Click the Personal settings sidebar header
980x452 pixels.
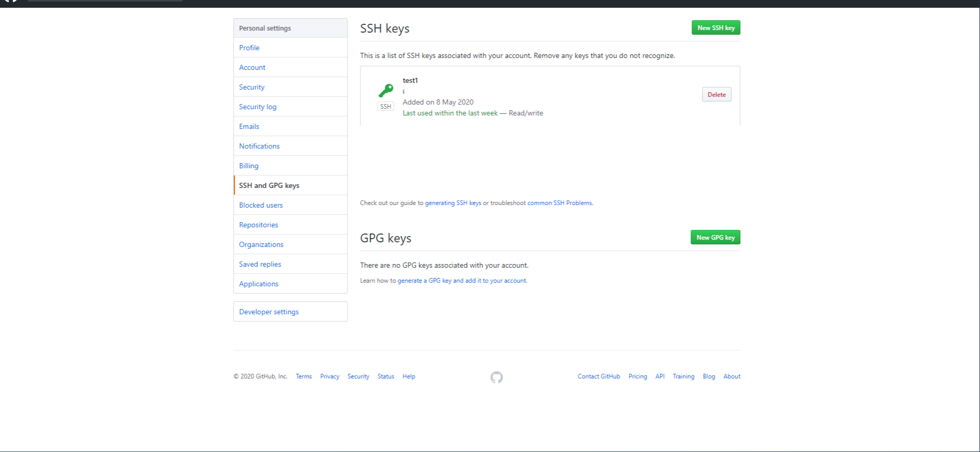(x=290, y=28)
